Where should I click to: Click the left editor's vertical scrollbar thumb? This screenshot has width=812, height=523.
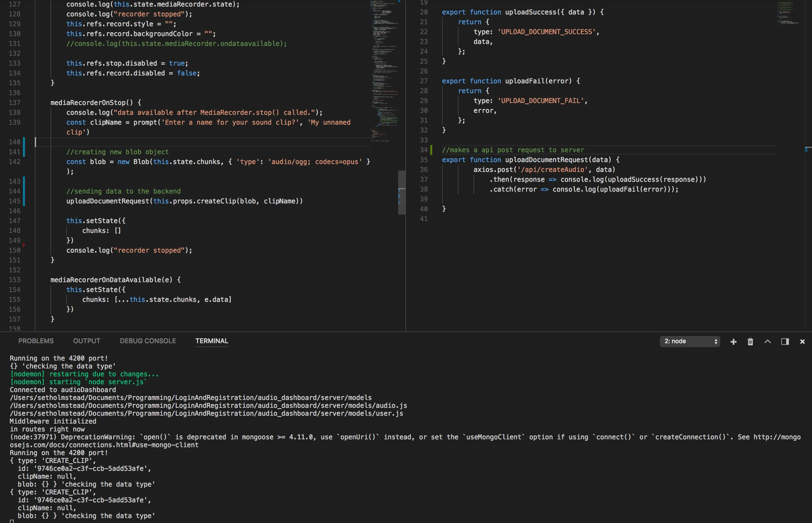(402, 192)
